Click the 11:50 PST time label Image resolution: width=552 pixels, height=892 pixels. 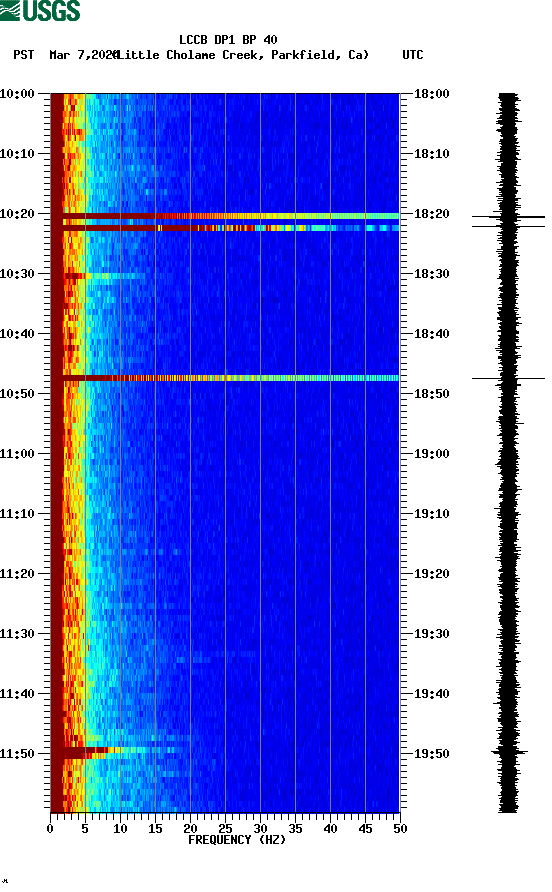pos(17,754)
